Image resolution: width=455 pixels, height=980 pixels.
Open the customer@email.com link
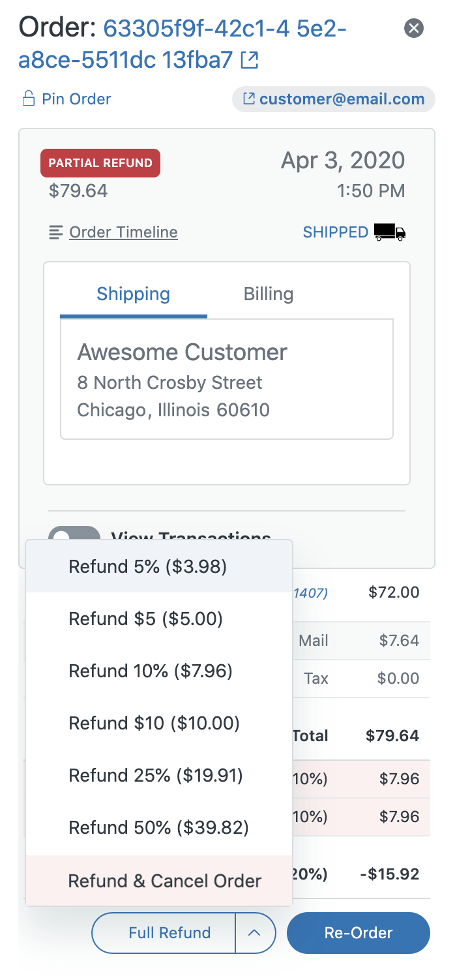click(x=334, y=99)
